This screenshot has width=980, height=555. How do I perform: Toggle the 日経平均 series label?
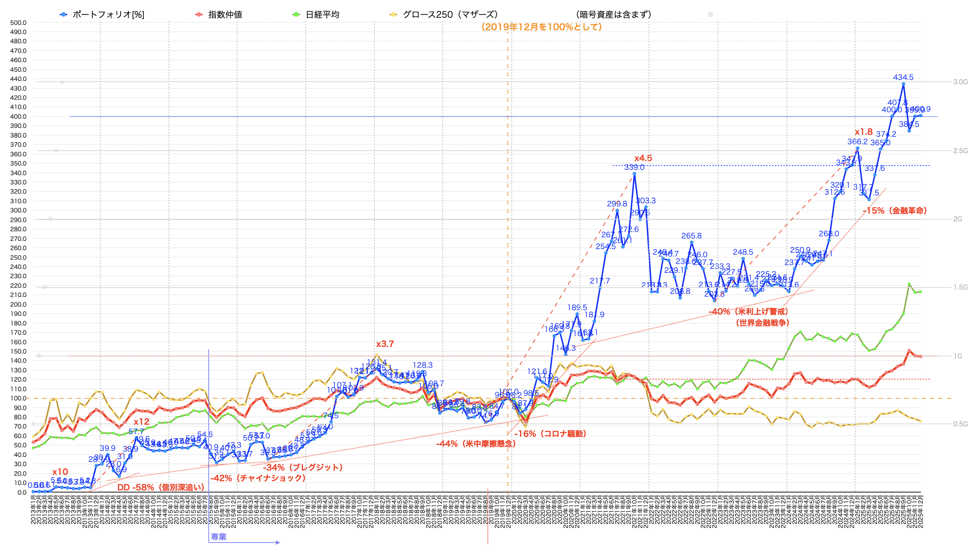323,15
